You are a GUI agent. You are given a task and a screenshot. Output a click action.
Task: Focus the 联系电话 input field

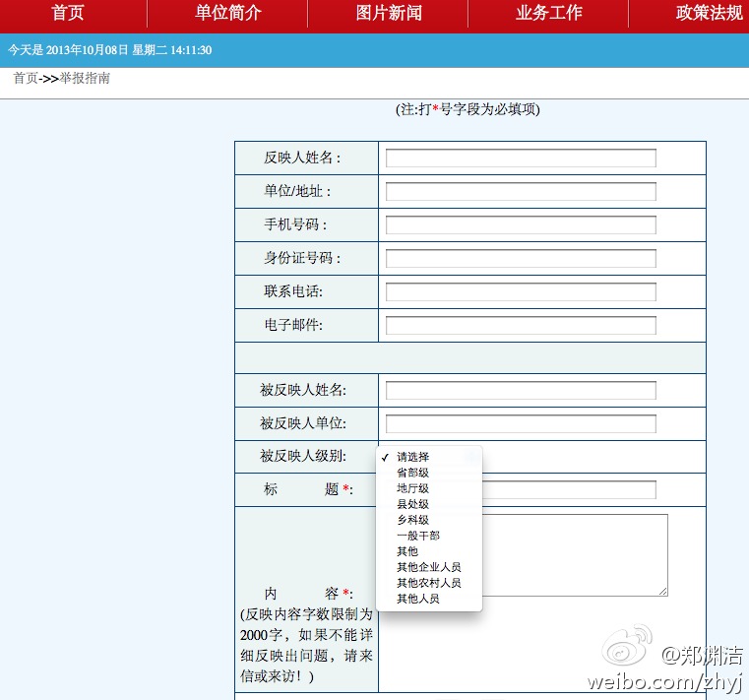tap(521, 292)
